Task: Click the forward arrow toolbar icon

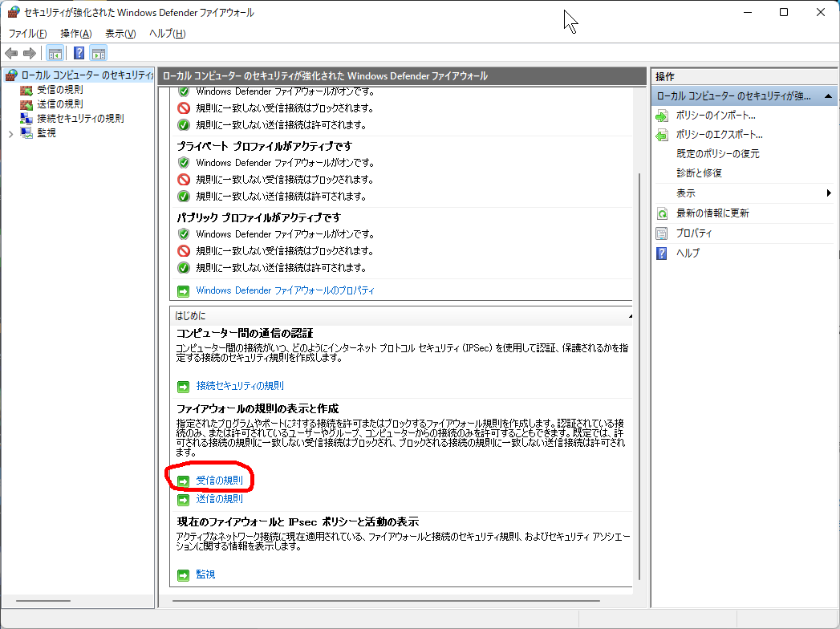Action: pos(30,54)
